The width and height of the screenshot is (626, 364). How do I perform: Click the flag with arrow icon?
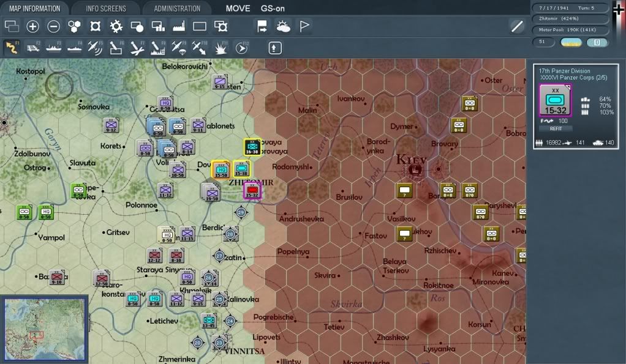pos(262,27)
